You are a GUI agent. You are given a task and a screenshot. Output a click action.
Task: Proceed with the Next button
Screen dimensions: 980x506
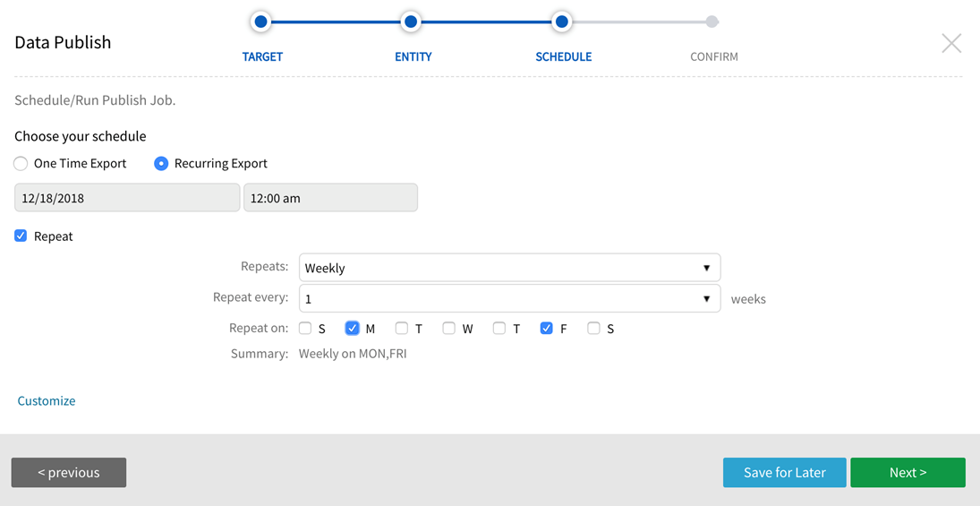point(908,473)
